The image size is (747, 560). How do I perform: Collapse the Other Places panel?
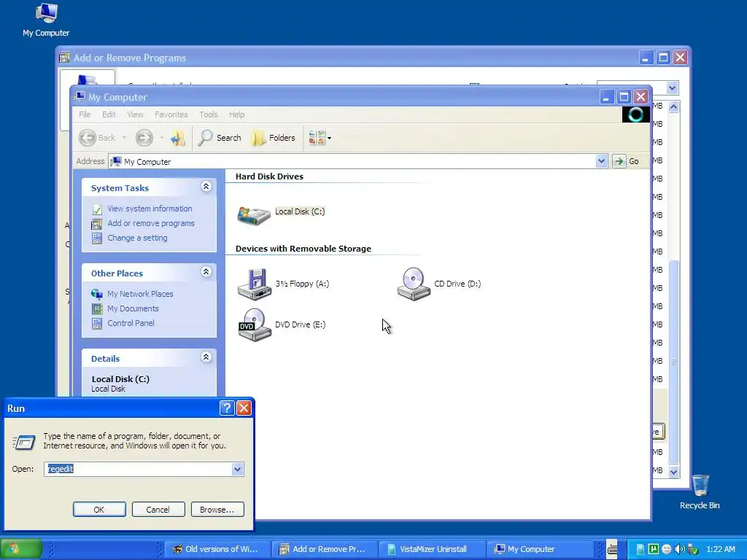click(x=206, y=272)
